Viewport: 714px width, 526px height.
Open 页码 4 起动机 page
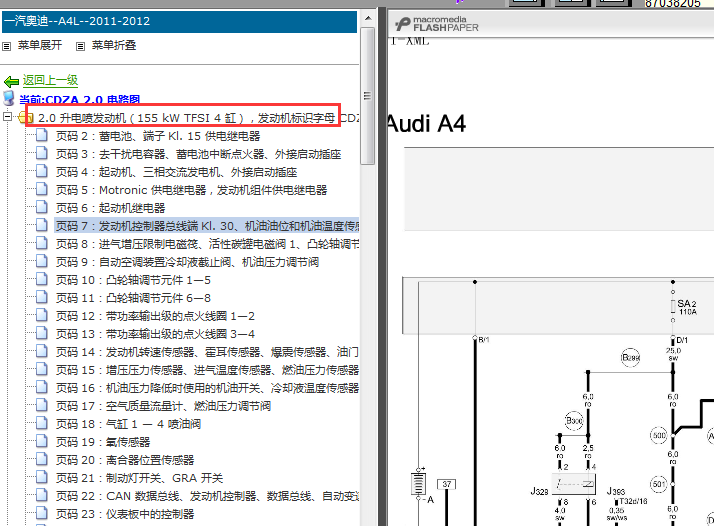(x=176, y=172)
